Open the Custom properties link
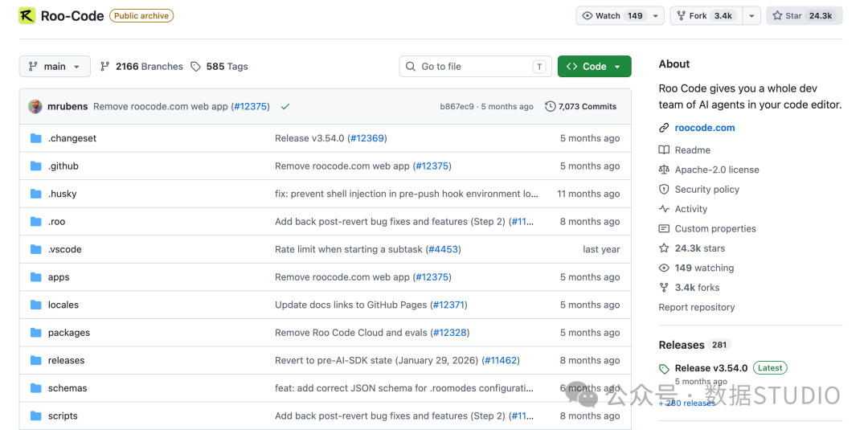The width and height of the screenshot is (868, 430). 715,228
